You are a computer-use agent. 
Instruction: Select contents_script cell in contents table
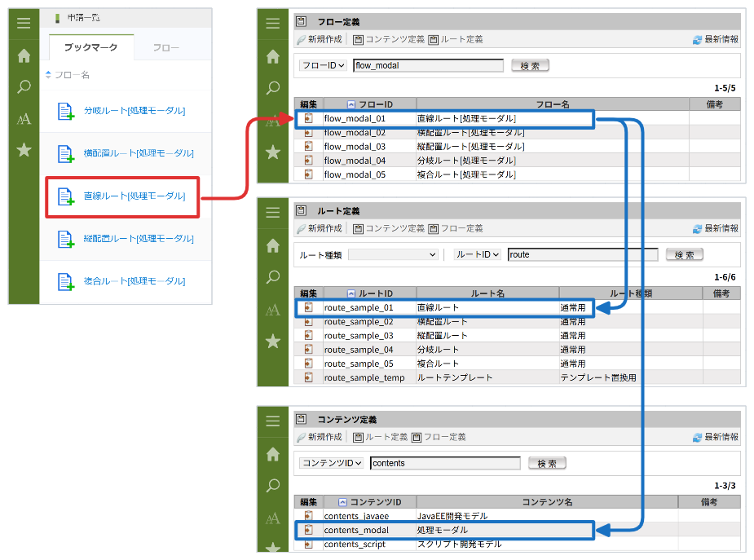tap(369, 544)
